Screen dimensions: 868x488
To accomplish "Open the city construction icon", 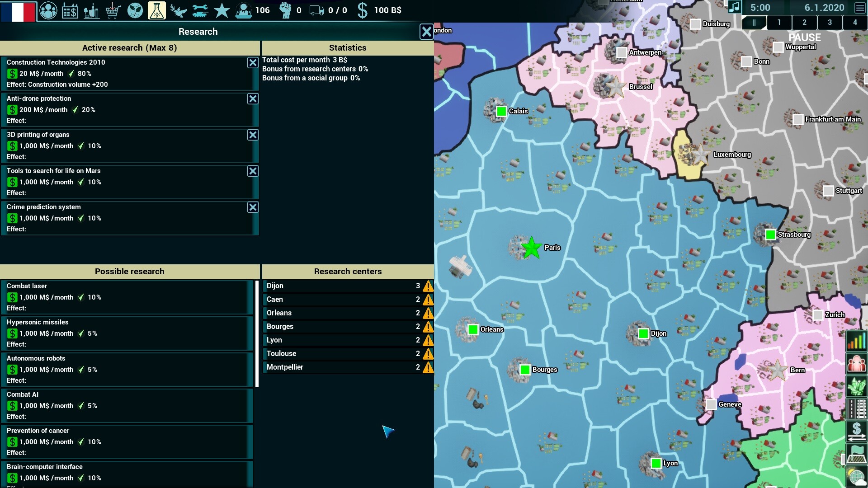I will tap(91, 10).
